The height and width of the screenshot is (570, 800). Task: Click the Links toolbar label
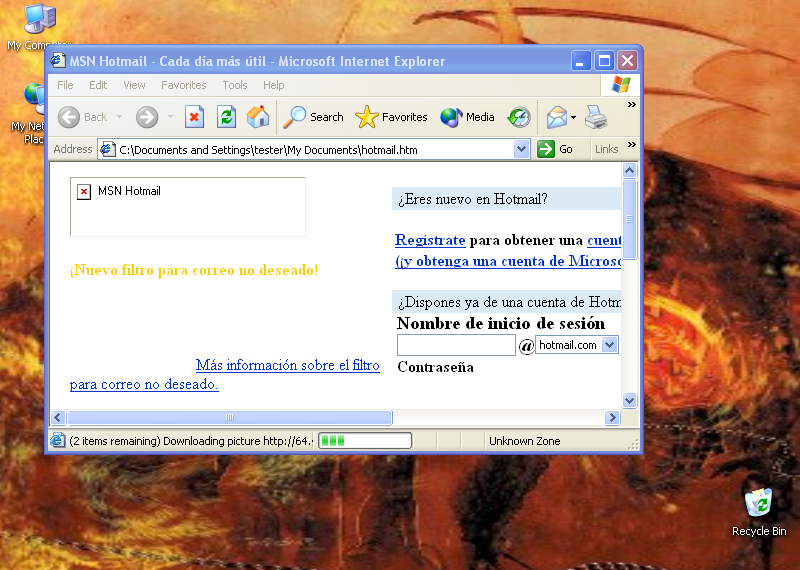(606, 150)
